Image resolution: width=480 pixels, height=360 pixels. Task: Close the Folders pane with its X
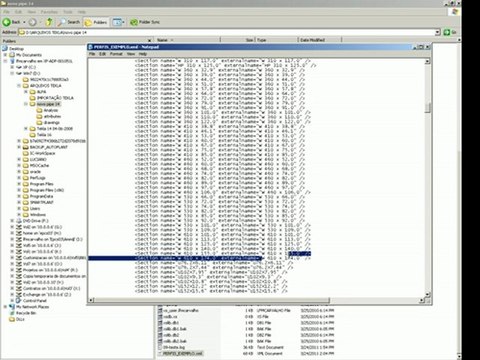click(x=149, y=41)
